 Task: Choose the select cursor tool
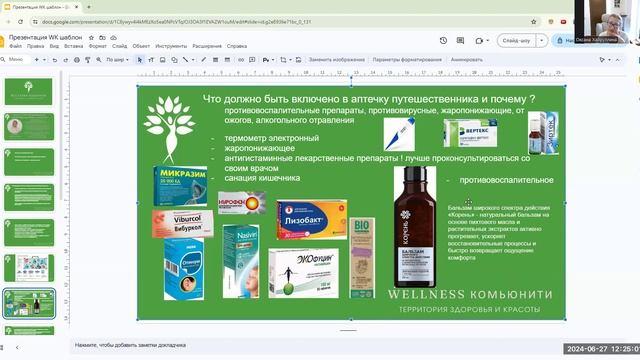pos(140,60)
